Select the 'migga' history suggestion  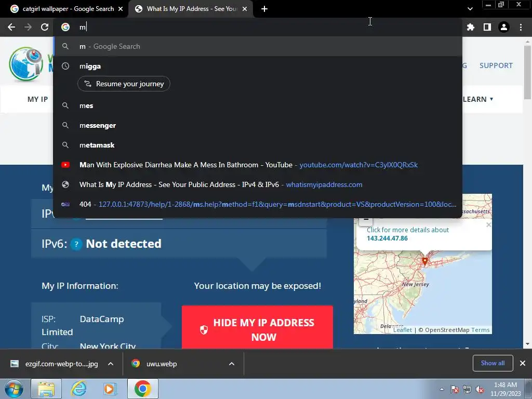click(x=258, y=66)
